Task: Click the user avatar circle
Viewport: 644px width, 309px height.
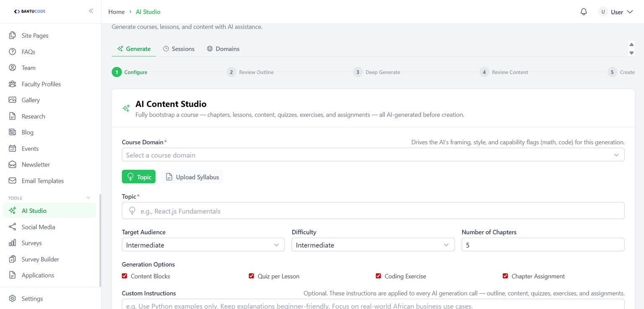Action: pyautogui.click(x=603, y=12)
